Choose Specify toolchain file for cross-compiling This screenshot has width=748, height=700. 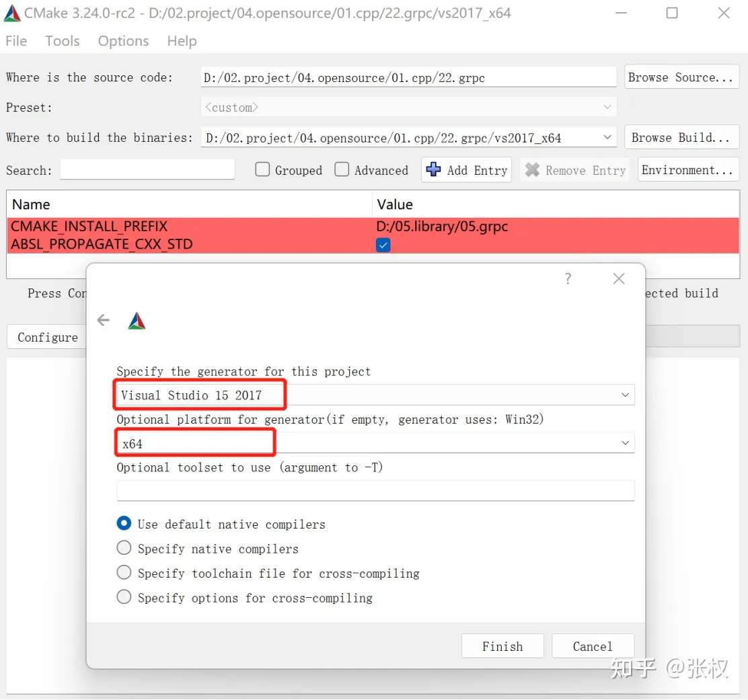tap(124, 573)
